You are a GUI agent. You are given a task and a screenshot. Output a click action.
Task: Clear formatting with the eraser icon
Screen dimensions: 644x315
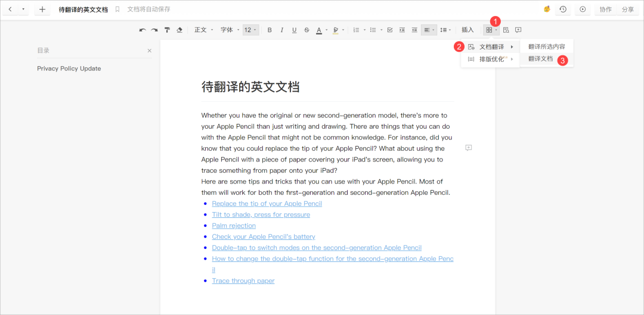(x=179, y=30)
